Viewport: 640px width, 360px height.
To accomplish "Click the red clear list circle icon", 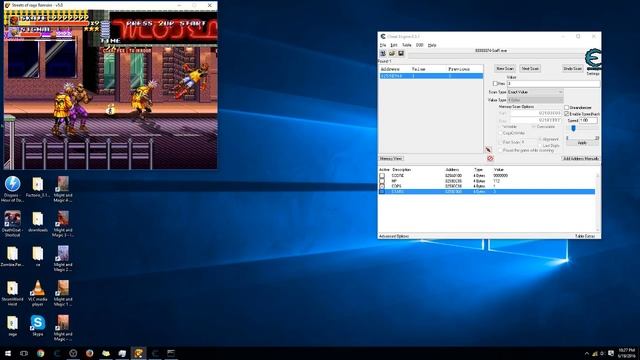I will (490, 158).
